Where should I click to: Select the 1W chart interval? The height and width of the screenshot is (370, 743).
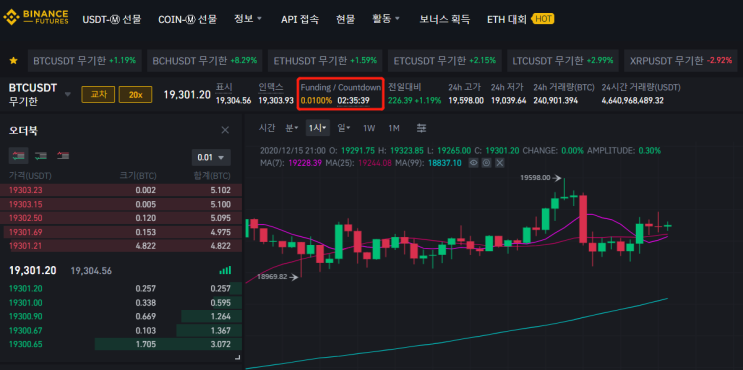tap(369, 128)
